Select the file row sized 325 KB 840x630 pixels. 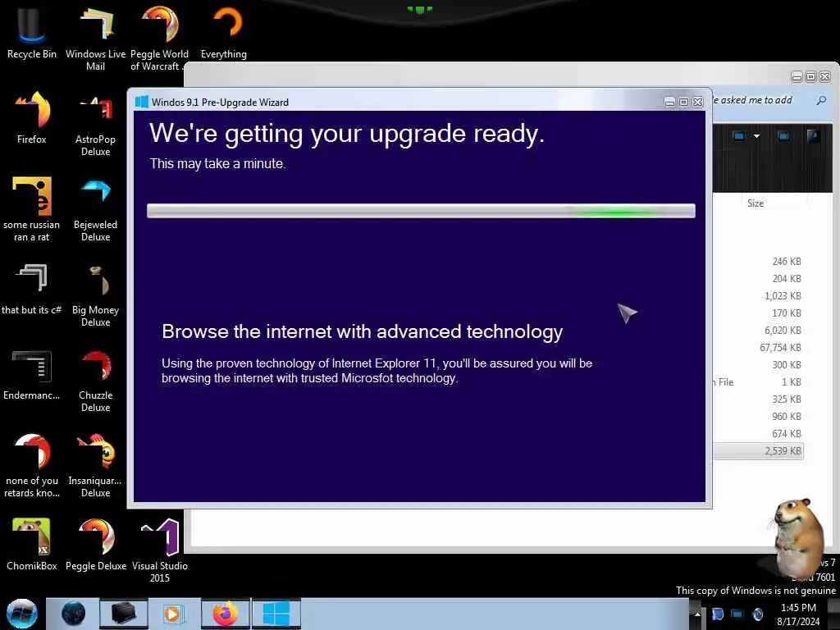click(x=757, y=399)
